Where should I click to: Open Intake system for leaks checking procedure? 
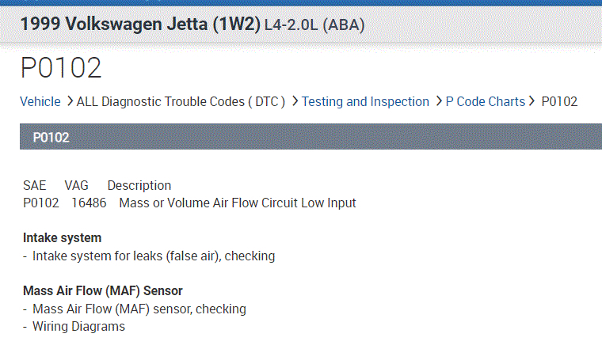pos(154,256)
